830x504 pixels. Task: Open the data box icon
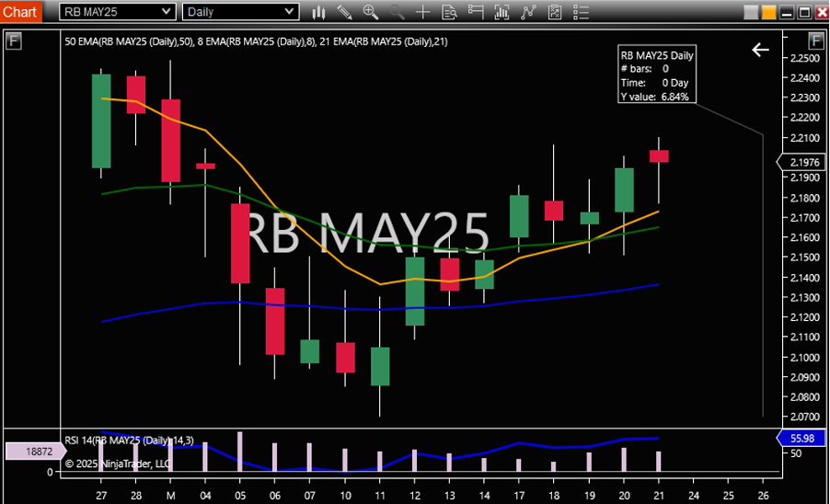tap(449, 12)
